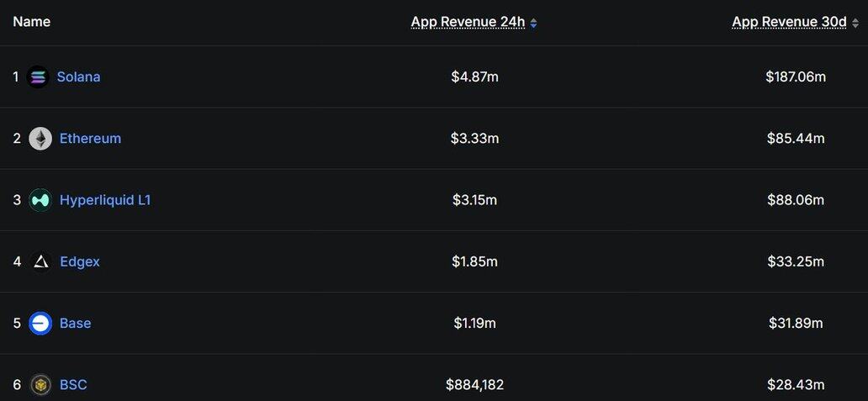Click the Name column header
868x401 pixels.
[32, 22]
